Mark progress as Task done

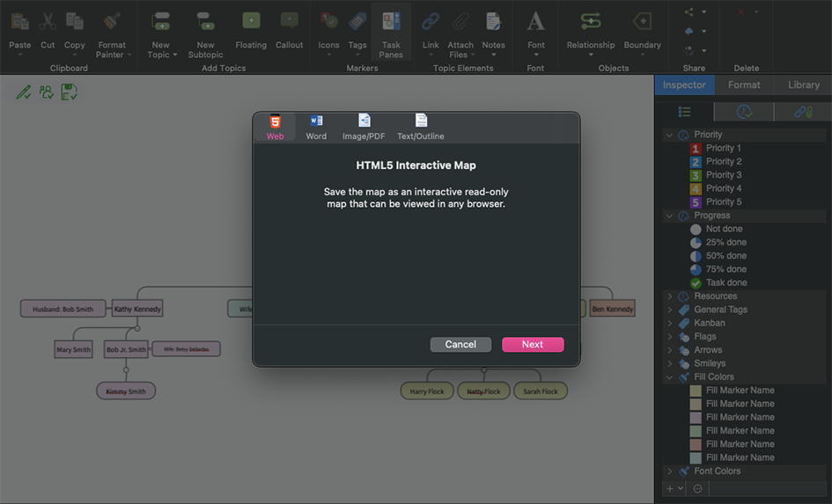click(718, 283)
